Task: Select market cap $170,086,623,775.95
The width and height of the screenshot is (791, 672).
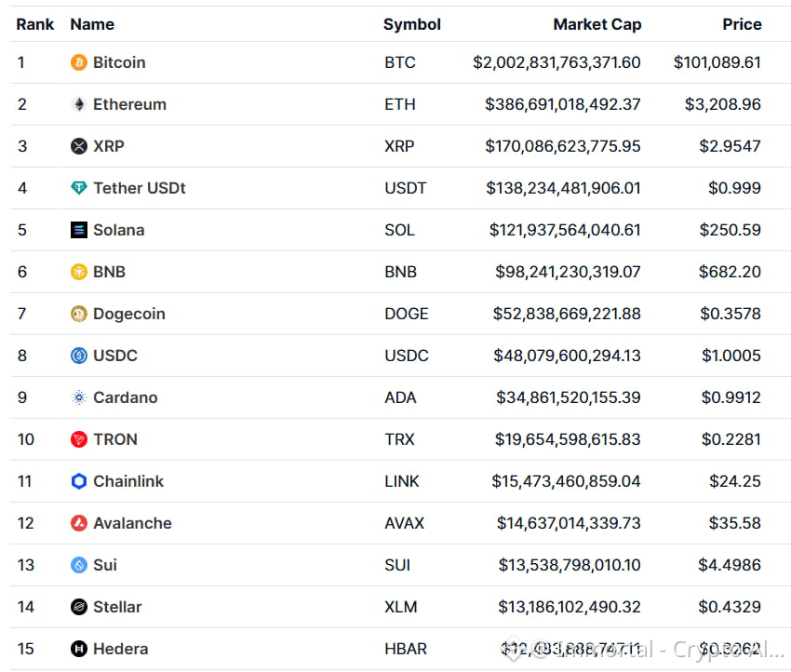Action: (x=563, y=146)
